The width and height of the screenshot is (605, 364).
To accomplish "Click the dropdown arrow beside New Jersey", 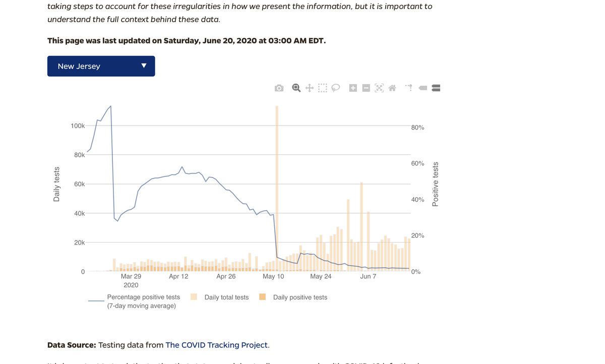I will pyautogui.click(x=144, y=66).
